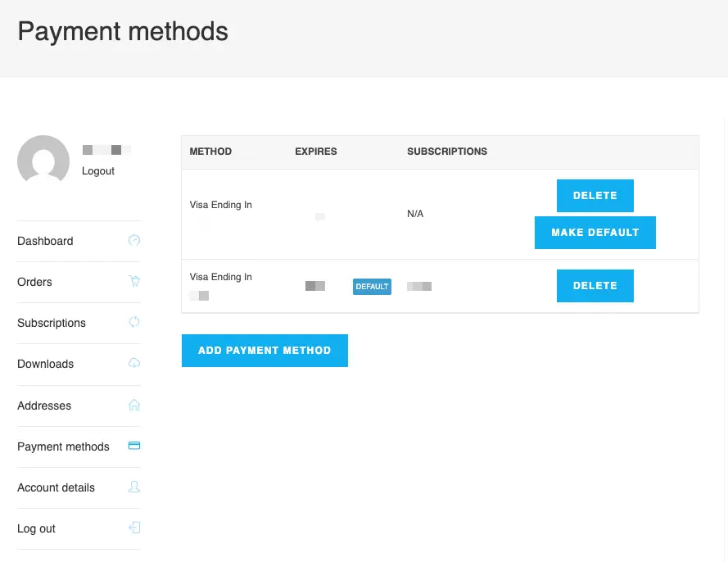Click 'Visa Ending In' in the N/A row
728x562 pixels.
click(x=220, y=205)
